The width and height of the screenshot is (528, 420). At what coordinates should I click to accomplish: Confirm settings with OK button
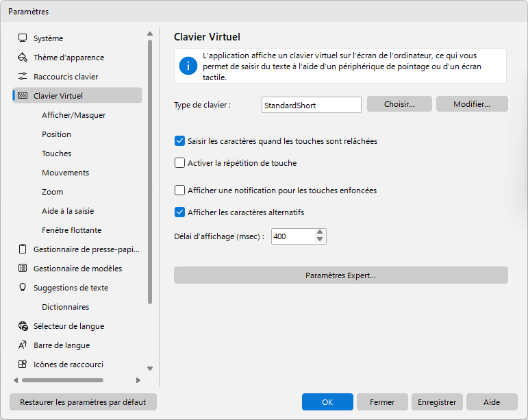[x=327, y=402]
